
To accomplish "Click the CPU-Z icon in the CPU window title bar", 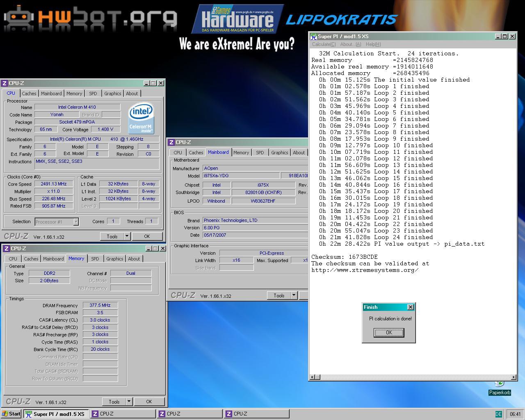I will (x=5, y=83).
